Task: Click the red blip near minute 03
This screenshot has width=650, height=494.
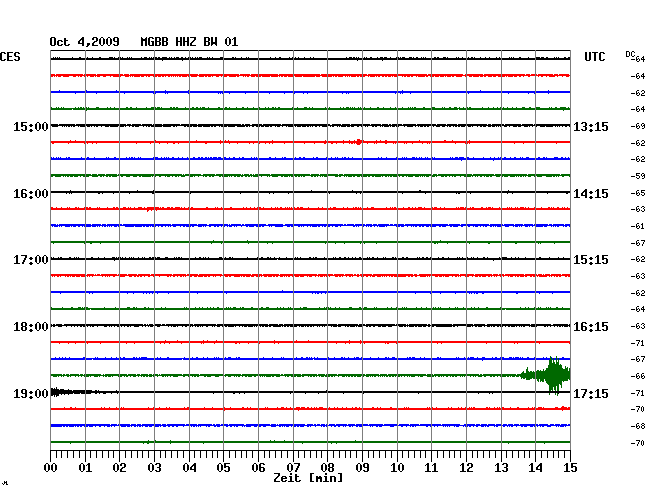Action: pyautogui.click(x=150, y=209)
